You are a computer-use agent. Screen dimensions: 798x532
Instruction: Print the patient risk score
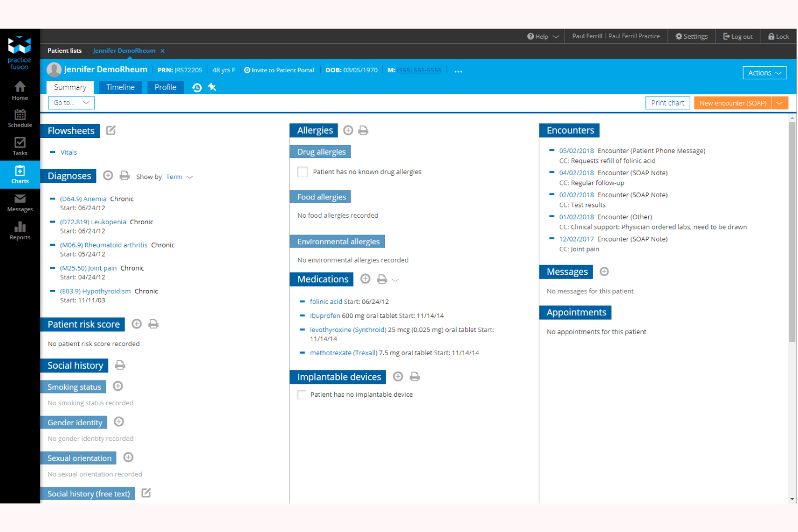[x=153, y=323]
